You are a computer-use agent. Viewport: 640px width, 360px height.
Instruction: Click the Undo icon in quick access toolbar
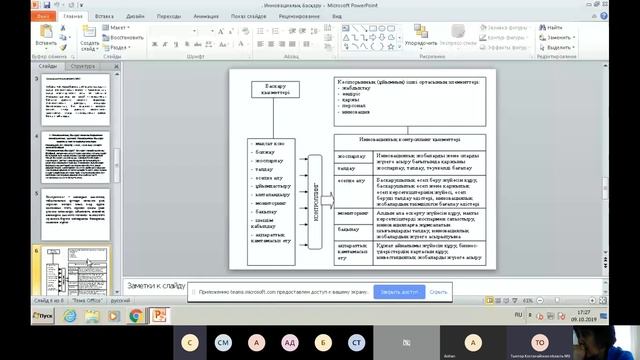point(58,5)
